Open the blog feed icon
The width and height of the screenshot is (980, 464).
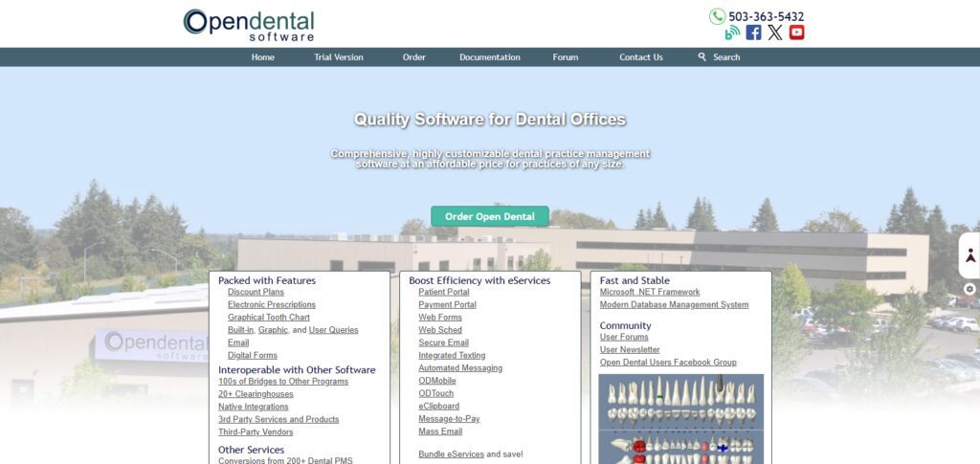pos(732,33)
